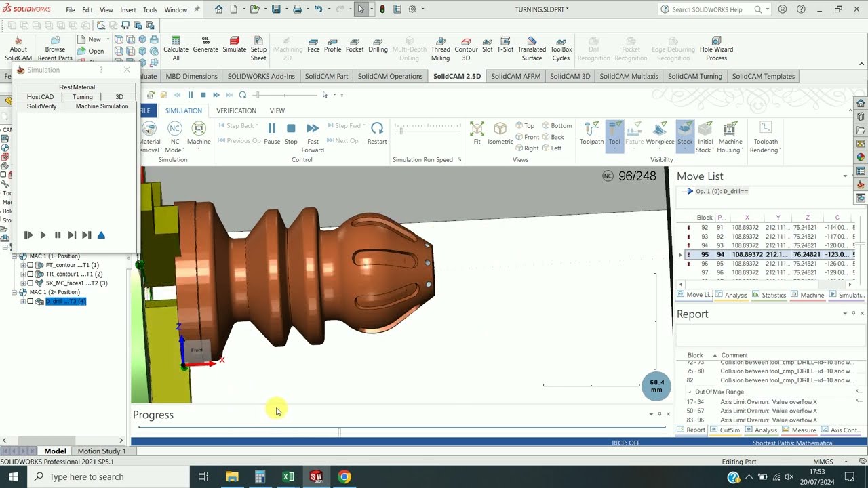The height and width of the screenshot is (488, 868).
Task: Launch Hole Wizard Process
Action: [716, 49]
